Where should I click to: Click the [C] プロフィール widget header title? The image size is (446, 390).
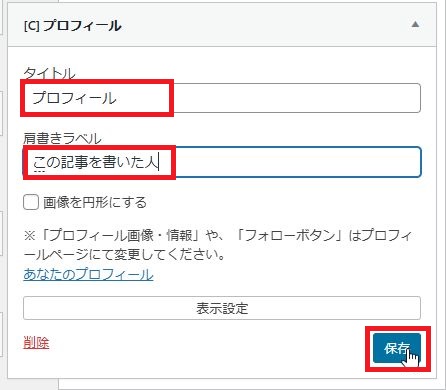[73, 26]
